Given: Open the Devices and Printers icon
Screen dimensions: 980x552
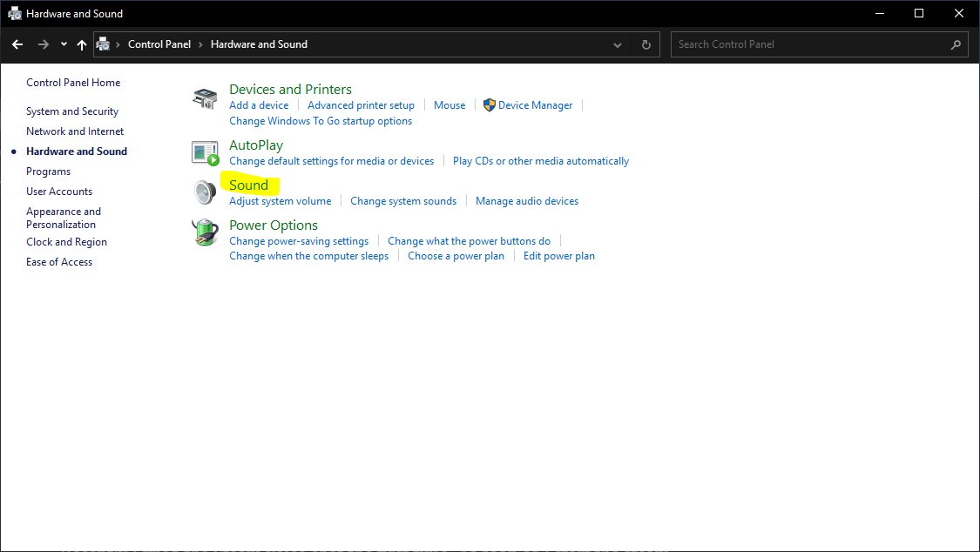Looking at the screenshot, I should (205, 98).
